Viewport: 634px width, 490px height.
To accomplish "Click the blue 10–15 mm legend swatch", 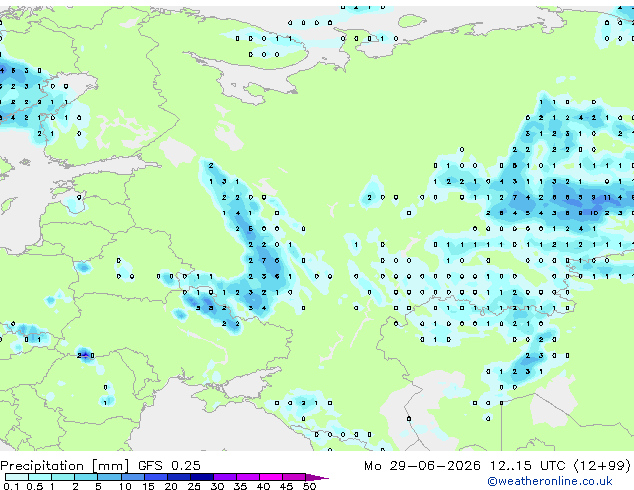I will (x=133, y=477).
